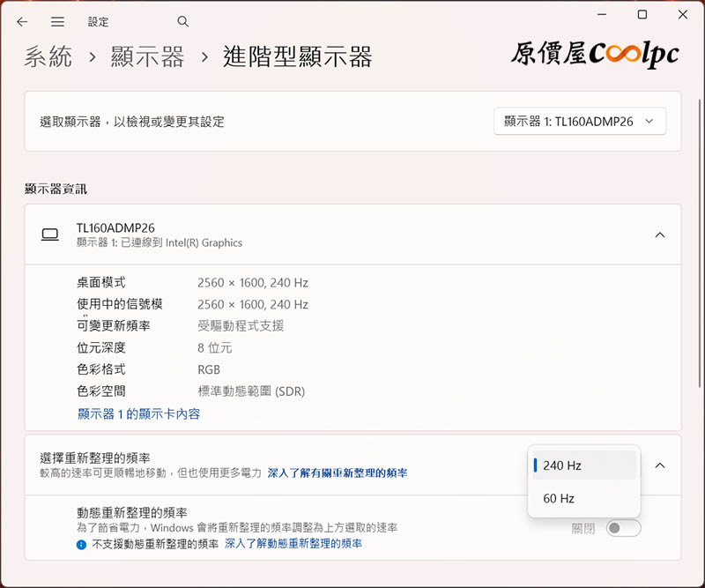Close the Settings window
Image resolution: width=705 pixels, height=588 pixels.
click(683, 15)
